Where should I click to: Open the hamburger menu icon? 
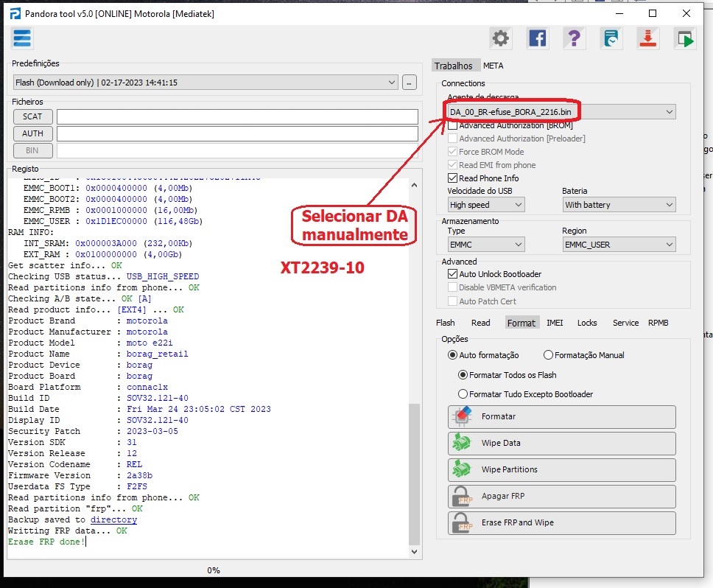[x=22, y=38]
